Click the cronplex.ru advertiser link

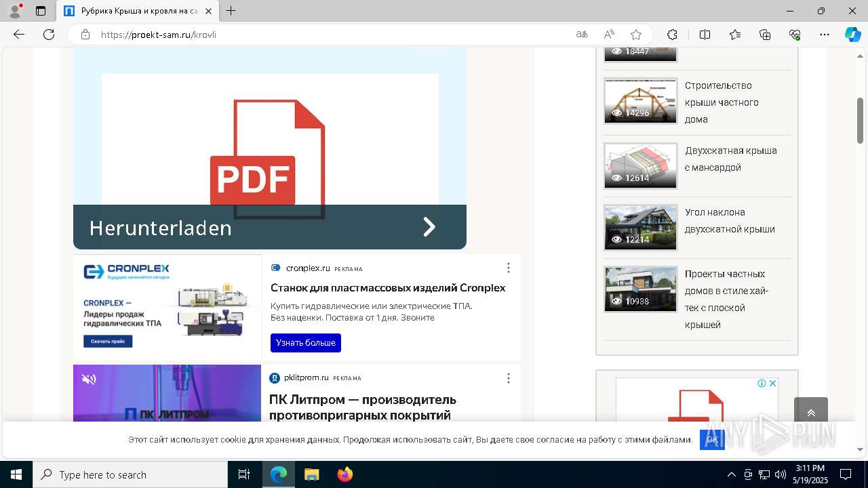[307, 268]
